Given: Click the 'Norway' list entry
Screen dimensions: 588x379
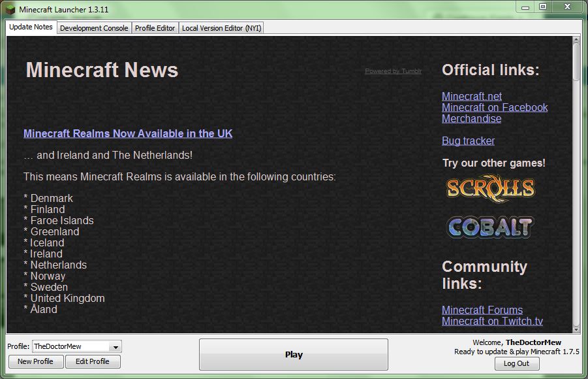Looking at the screenshot, I should tap(48, 276).
